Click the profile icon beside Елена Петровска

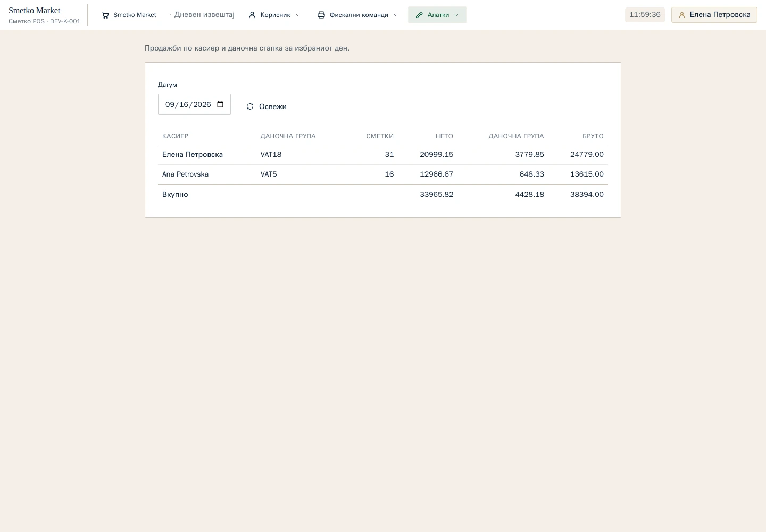(682, 15)
